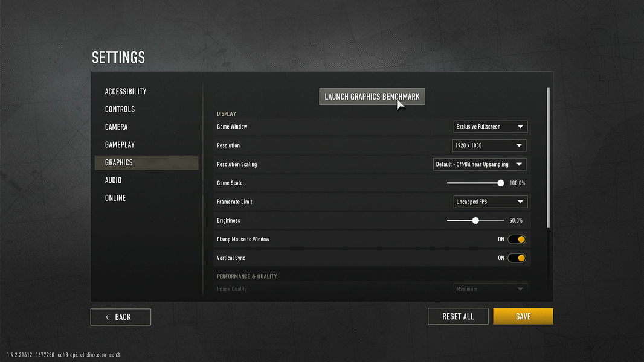Click the Reset All button

point(458,317)
